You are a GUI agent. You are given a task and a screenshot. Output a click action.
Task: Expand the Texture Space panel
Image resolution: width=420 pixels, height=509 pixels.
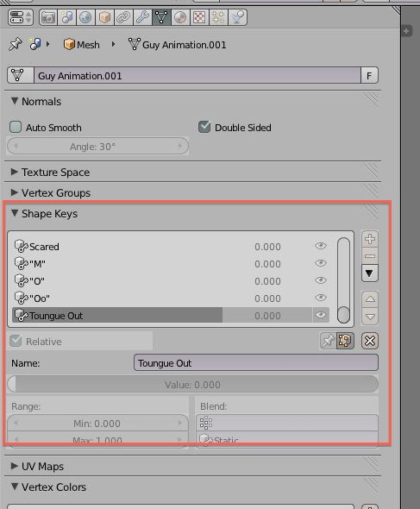[x=50, y=172]
